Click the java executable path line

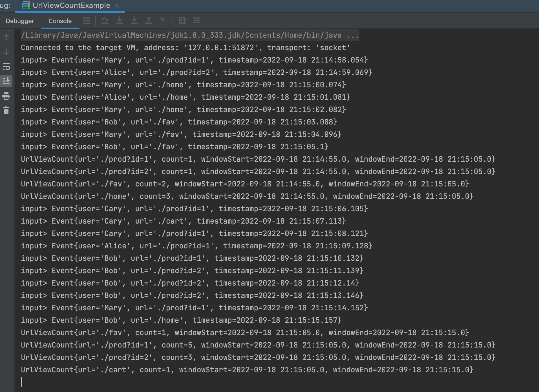(x=180, y=35)
